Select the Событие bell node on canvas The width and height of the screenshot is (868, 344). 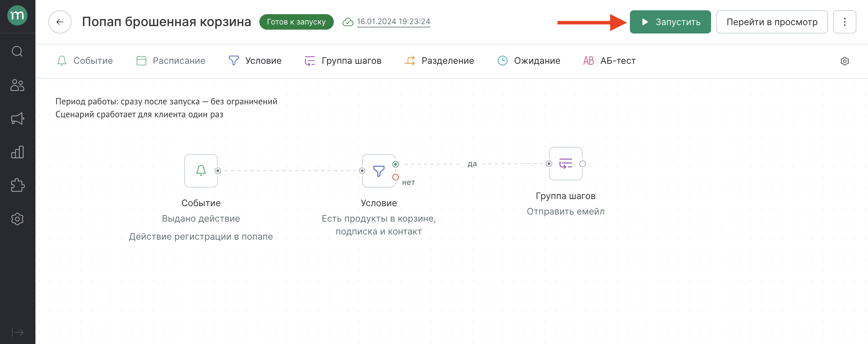pos(201,170)
